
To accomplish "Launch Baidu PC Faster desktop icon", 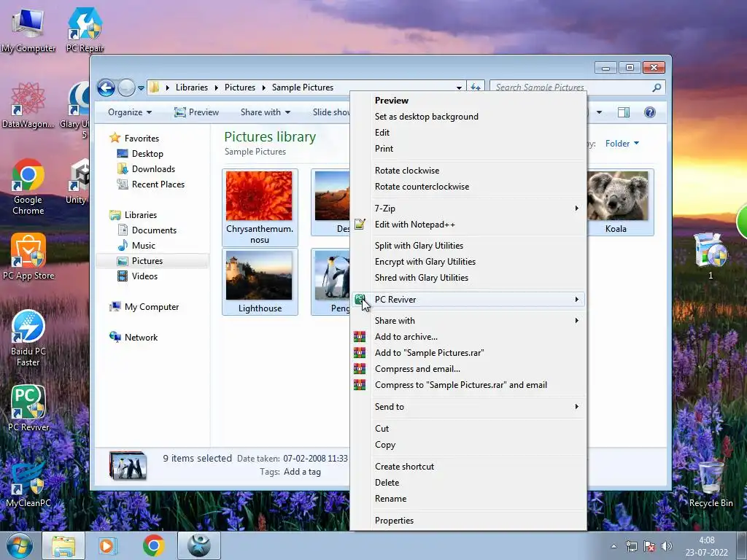I will tap(28, 338).
